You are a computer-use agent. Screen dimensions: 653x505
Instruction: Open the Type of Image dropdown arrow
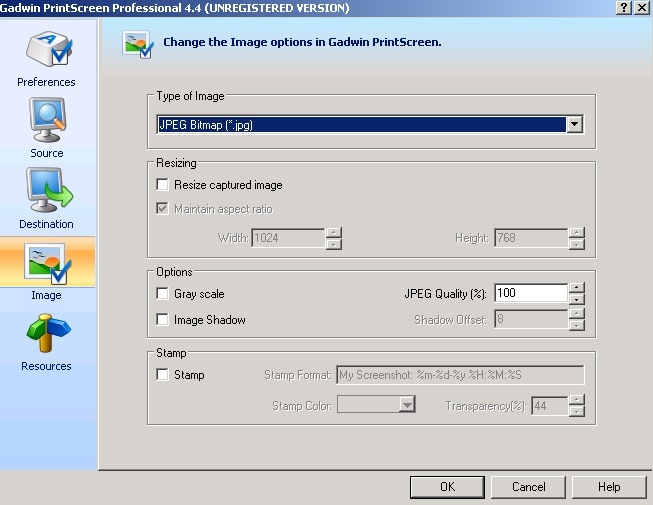click(575, 124)
